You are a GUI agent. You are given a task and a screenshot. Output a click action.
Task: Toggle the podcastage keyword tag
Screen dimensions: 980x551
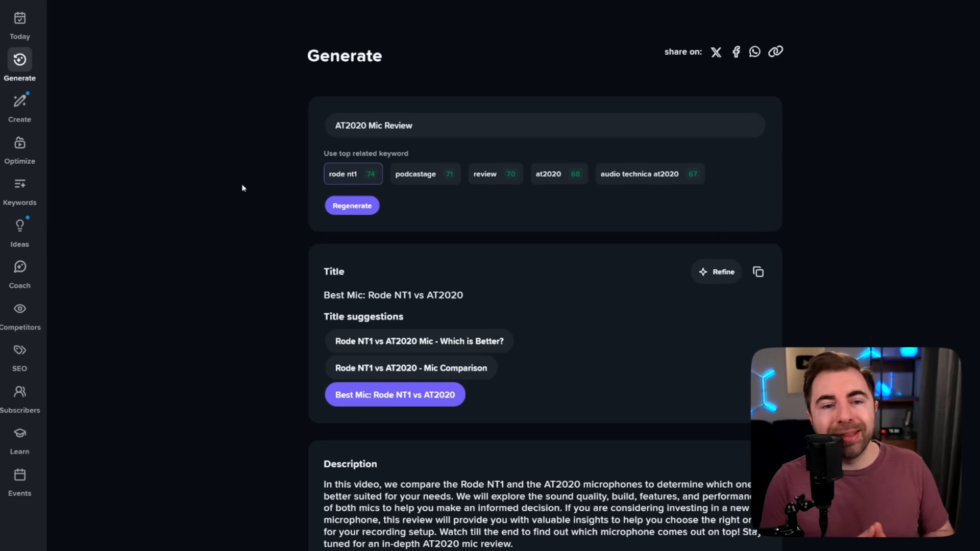[x=423, y=173]
